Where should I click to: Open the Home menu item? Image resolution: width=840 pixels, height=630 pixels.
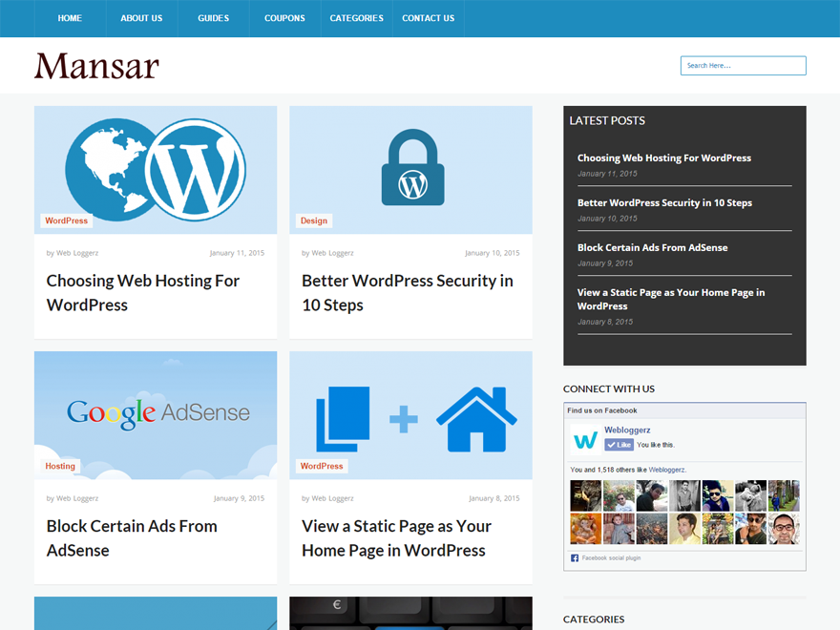click(x=69, y=18)
